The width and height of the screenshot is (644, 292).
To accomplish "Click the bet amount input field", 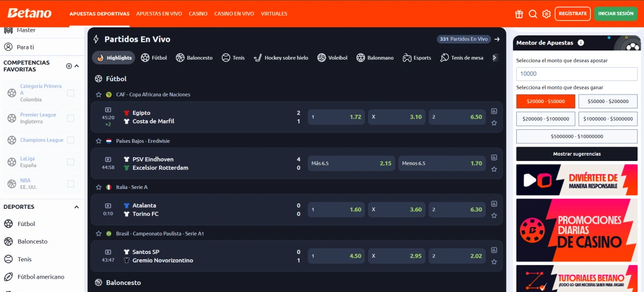I will [577, 74].
